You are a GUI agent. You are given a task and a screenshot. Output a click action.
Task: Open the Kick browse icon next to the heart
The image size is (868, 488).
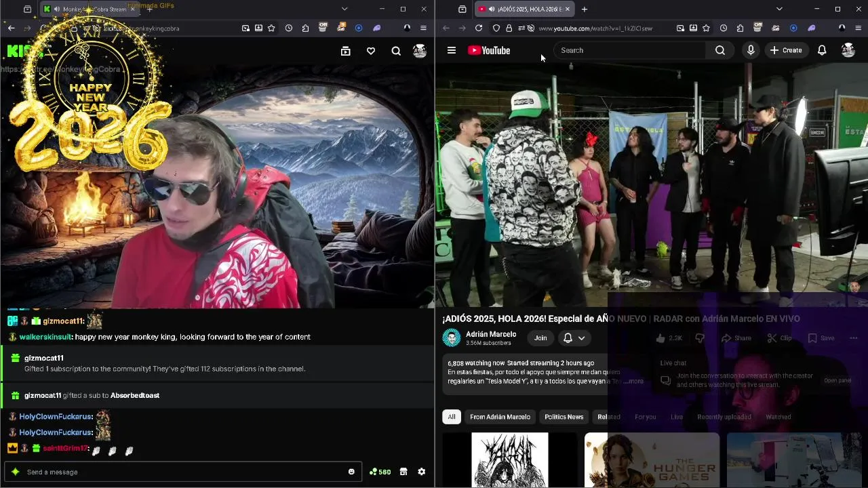[345, 51]
